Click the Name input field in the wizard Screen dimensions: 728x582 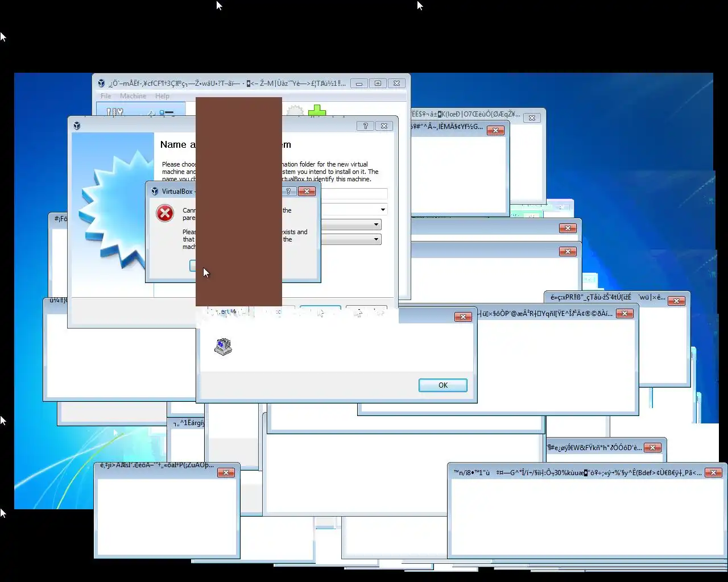pyautogui.click(x=354, y=194)
